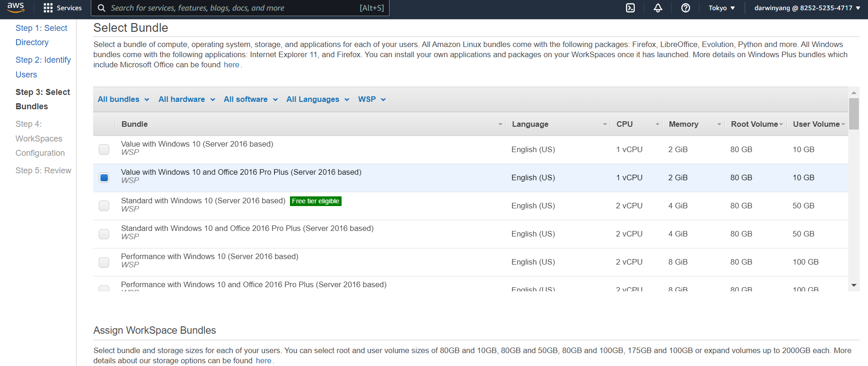868x366 pixels.
Task: Select the free tier eligible Standard bundle
Action: 104,206
